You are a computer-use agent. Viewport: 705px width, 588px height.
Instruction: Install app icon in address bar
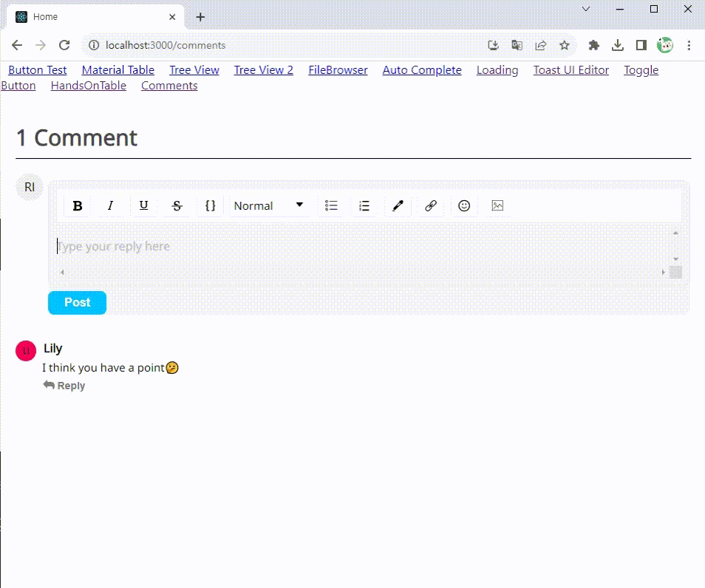(x=493, y=45)
